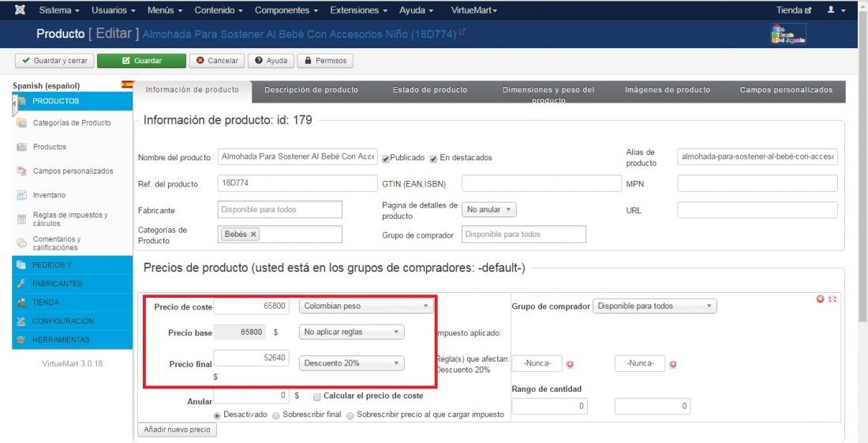Viewport: 868px width, 443px height.
Task: Click the store logo thumbnail
Action: pyautogui.click(x=788, y=34)
